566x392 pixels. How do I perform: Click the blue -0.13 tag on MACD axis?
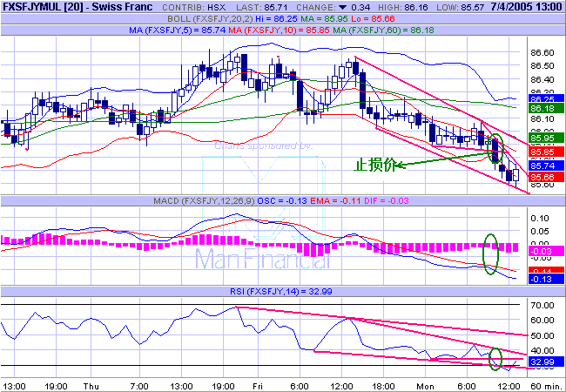click(546, 279)
